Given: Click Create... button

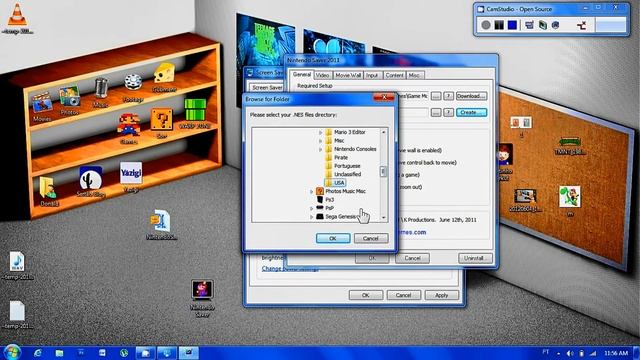Looking at the screenshot, I should [471, 112].
